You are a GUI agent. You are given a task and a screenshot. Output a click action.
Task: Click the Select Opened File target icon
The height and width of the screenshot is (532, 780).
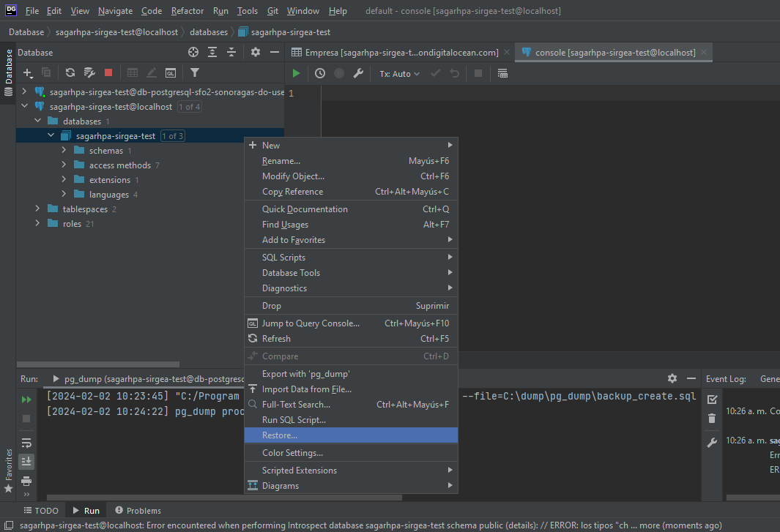pyautogui.click(x=193, y=52)
